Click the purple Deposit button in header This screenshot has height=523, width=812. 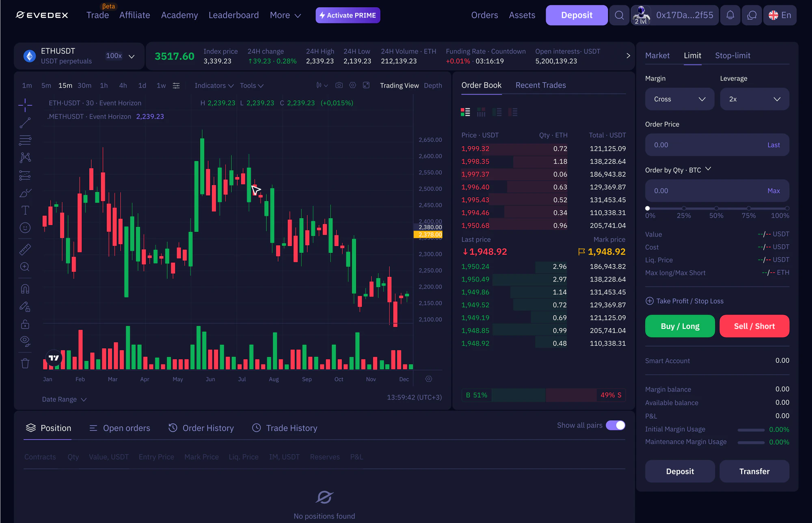[x=577, y=15]
